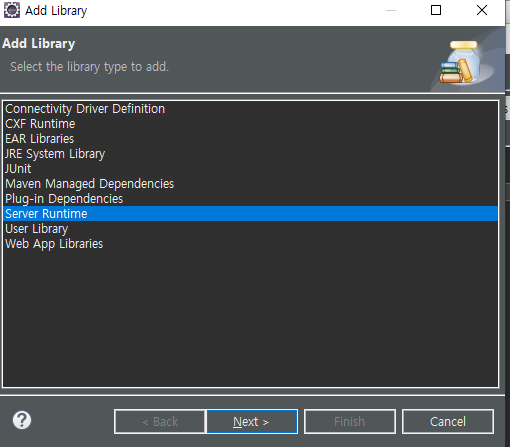Viewport: 510px width, 447px height.
Task: Select the highlighted Server Runtime row
Action: [x=250, y=214]
